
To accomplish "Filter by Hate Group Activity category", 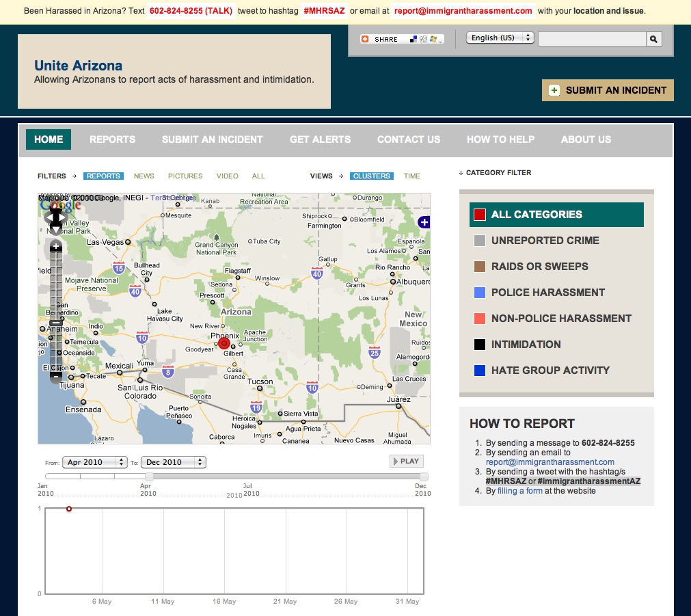I will pos(550,371).
